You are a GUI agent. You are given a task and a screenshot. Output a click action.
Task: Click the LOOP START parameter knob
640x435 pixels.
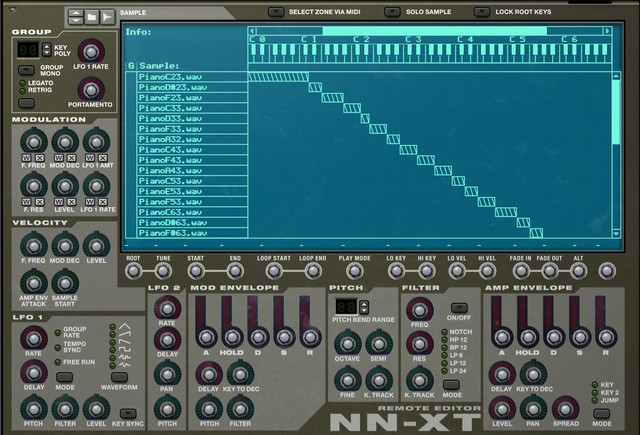(274, 271)
